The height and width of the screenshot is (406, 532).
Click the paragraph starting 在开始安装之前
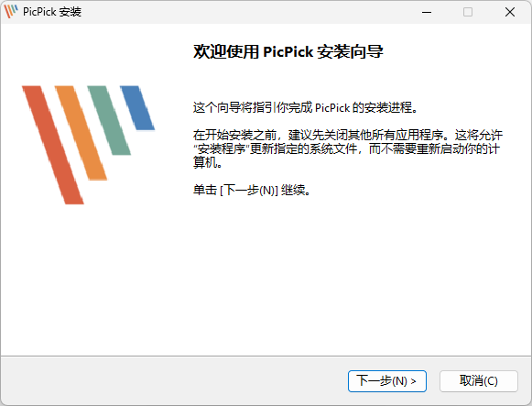(348, 148)
